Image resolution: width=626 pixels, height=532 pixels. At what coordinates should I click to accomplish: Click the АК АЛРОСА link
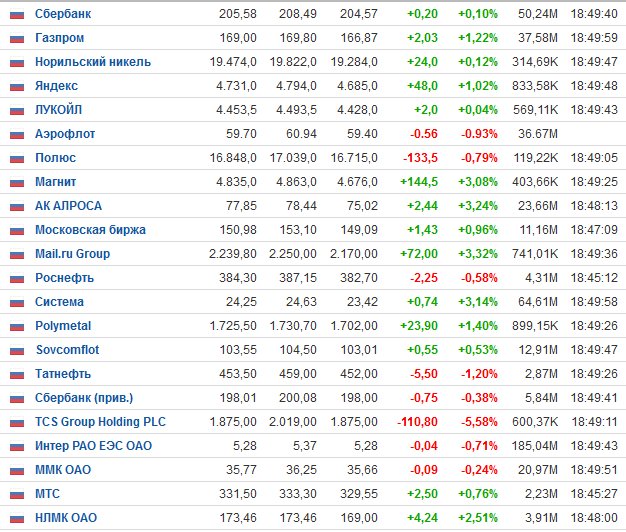pos(68,206)
